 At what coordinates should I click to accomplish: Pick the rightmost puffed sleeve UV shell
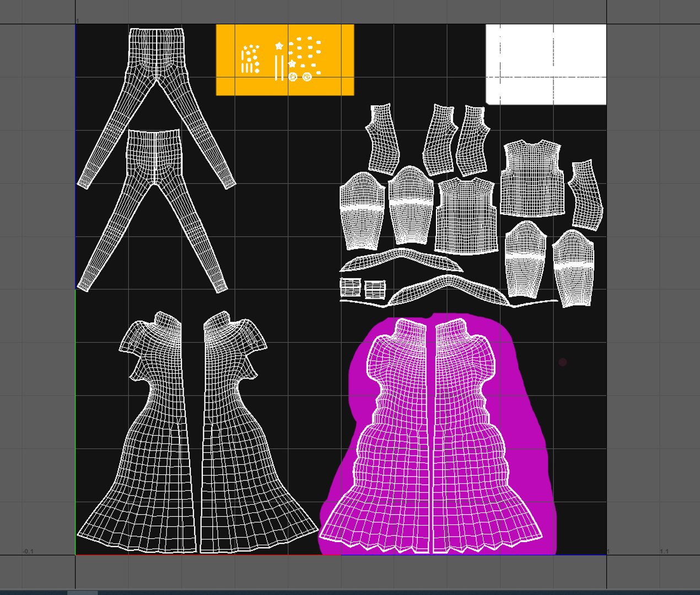point(574,268)
